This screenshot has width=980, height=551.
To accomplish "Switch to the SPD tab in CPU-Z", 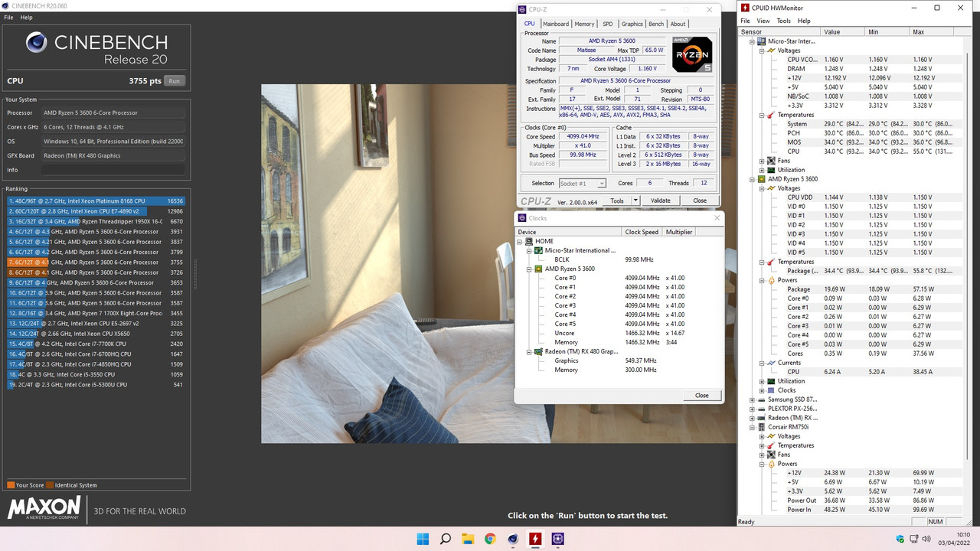I will pos(607,24).
